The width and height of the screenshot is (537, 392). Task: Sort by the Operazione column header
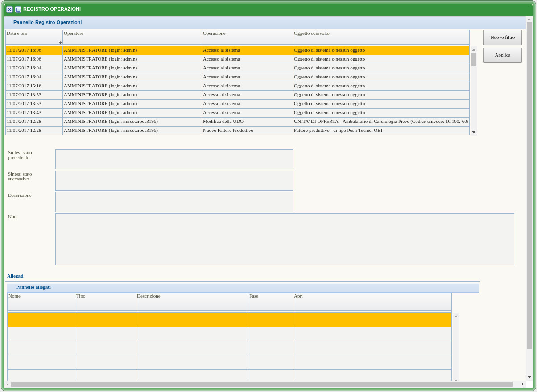click(x=247, y=37)
